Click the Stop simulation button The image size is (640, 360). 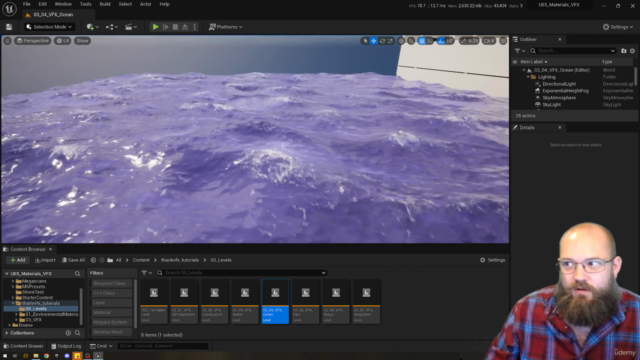coord(175,27)
